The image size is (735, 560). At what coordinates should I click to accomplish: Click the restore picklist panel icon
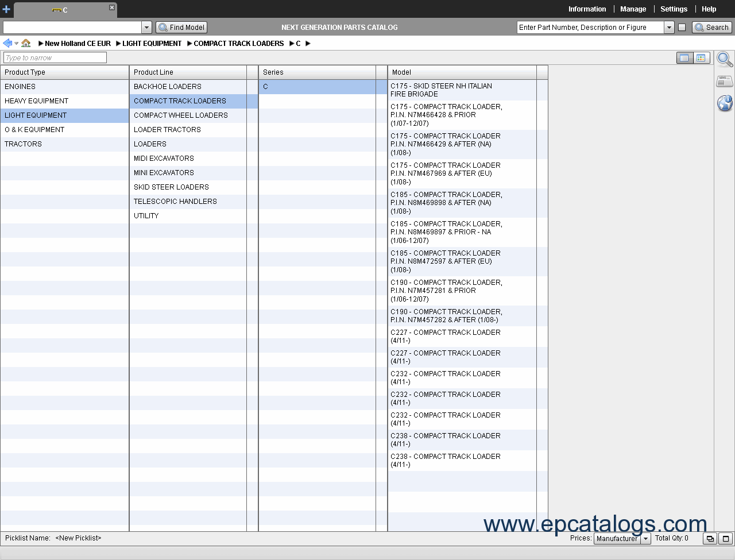click(710, 539)
